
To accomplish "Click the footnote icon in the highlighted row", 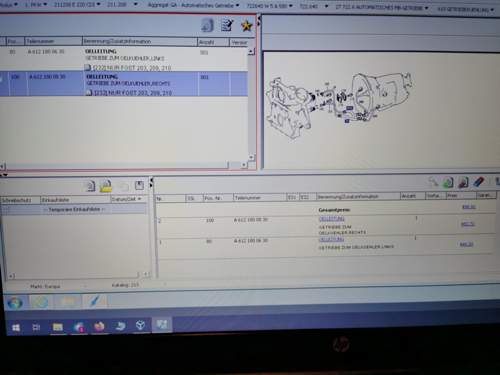I will [89, 92].
